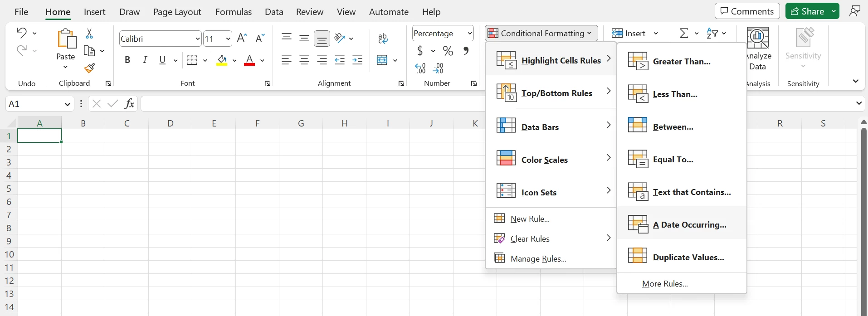
Task: Toggle Italic formatting
Action: pyautogui.click(x=145, y=60)
